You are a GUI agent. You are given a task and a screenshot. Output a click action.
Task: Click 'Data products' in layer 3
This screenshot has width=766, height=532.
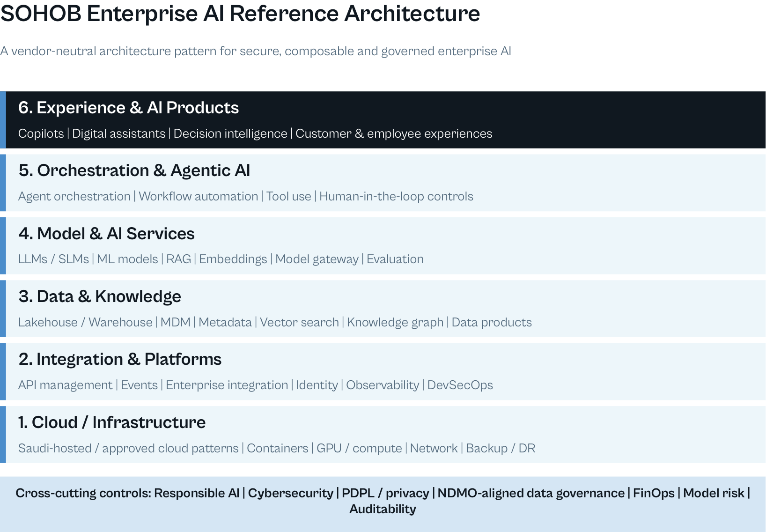click(492, 323)
